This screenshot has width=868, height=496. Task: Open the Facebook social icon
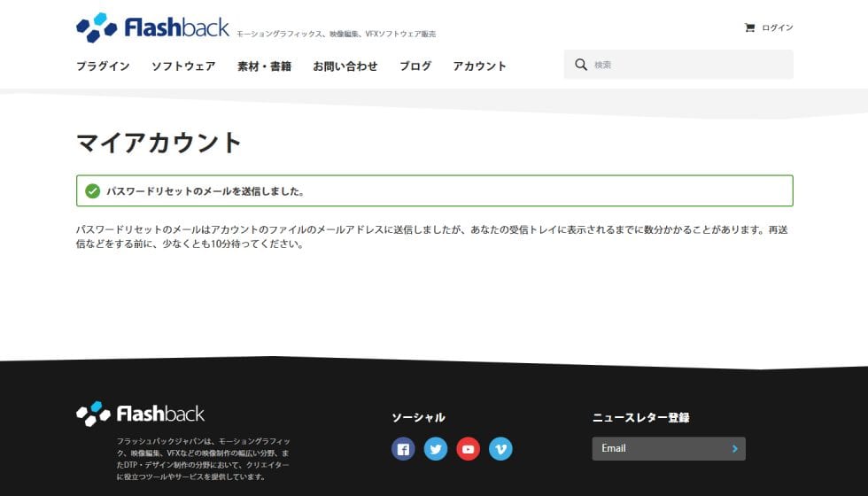(403, 449)
